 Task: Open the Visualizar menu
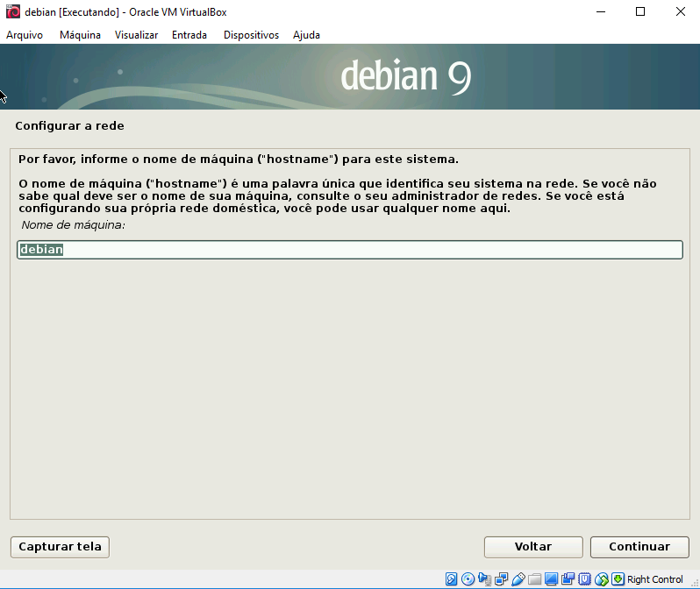pos(136,35)
